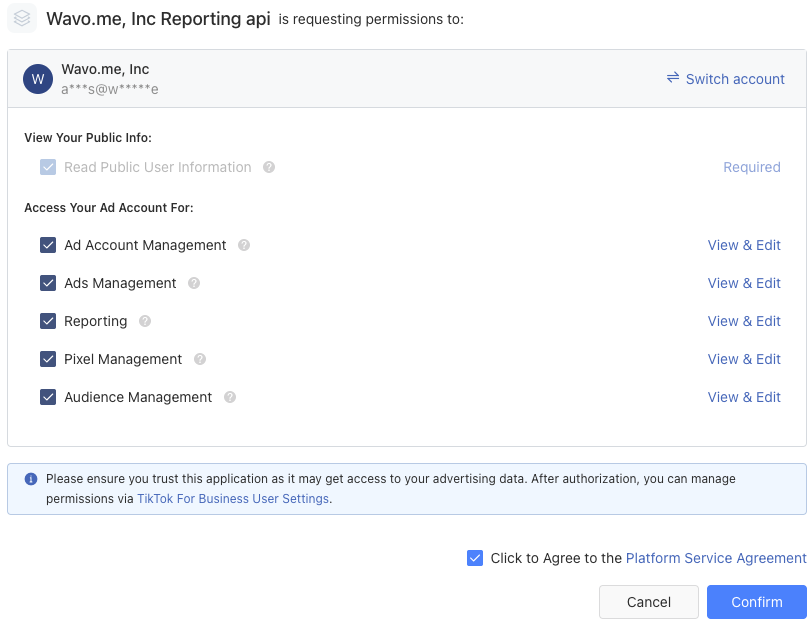
Task: Click Wavo.me, Inc Reporting api title
Action: click(158, 19)
